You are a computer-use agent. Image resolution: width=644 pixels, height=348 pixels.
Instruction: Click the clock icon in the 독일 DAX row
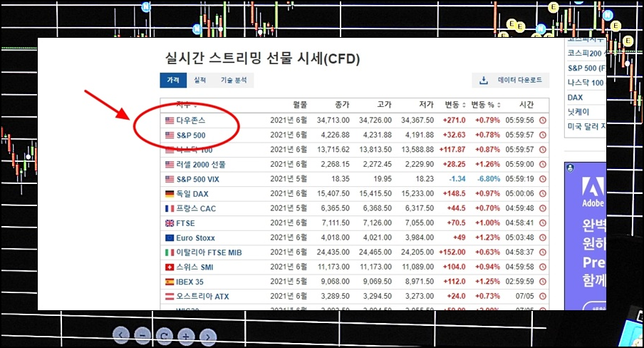[x=543, y=194]
